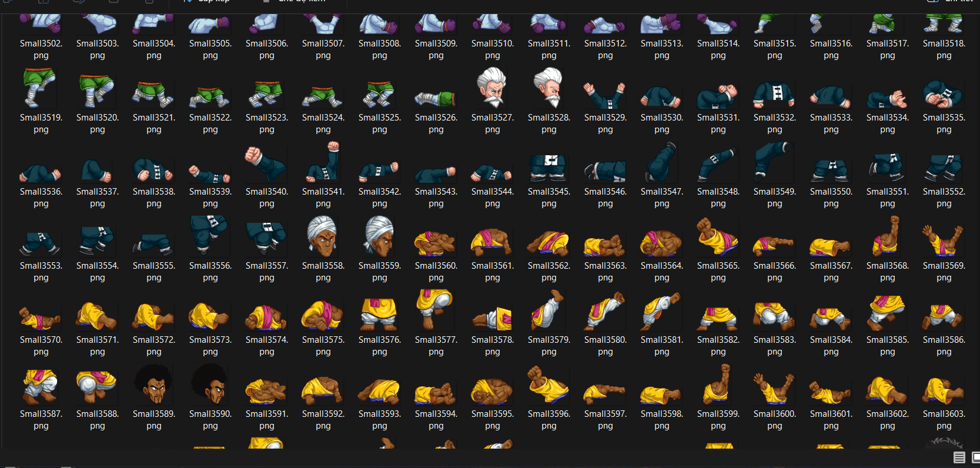This screenshot has height=468, width=980.
Task: Select the Small3589.png afro man face thumbnail
Action: pos(153,385)
